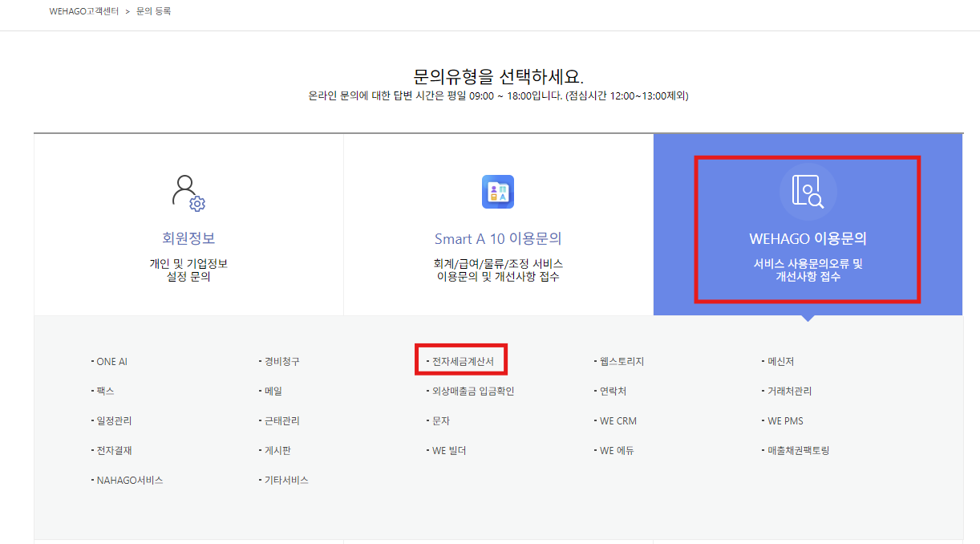Click the 문의 등록 breadcrumb
This screenshot has width=980, height=544.
coord(153,11)
